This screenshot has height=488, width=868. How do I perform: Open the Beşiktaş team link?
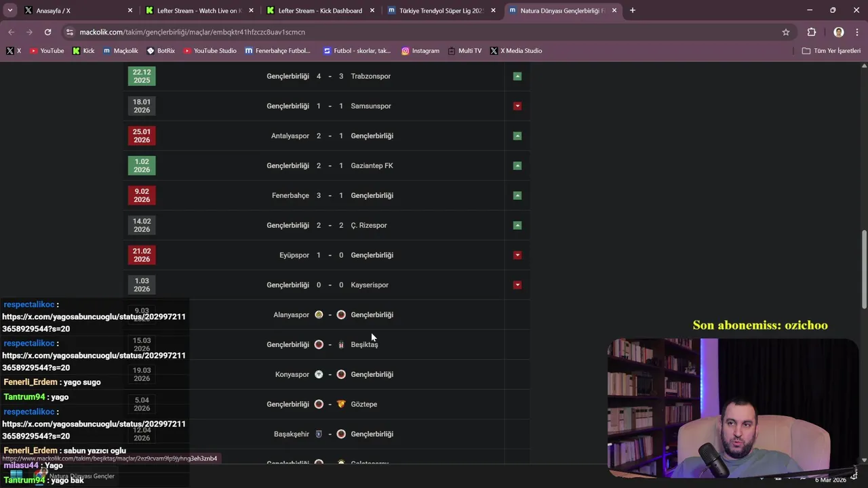(364, 344)
